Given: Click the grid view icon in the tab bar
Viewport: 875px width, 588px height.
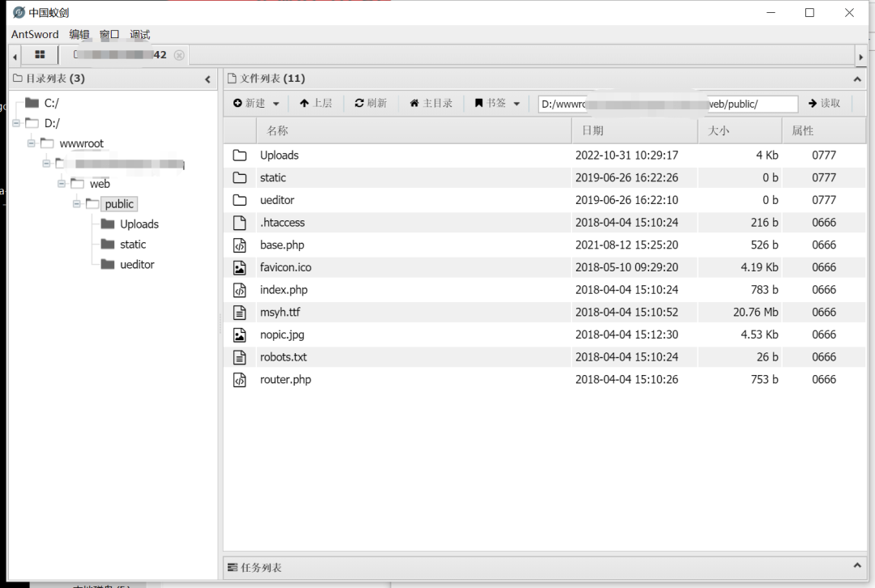Looking at the screenshot, I should (x=39, y=55).
